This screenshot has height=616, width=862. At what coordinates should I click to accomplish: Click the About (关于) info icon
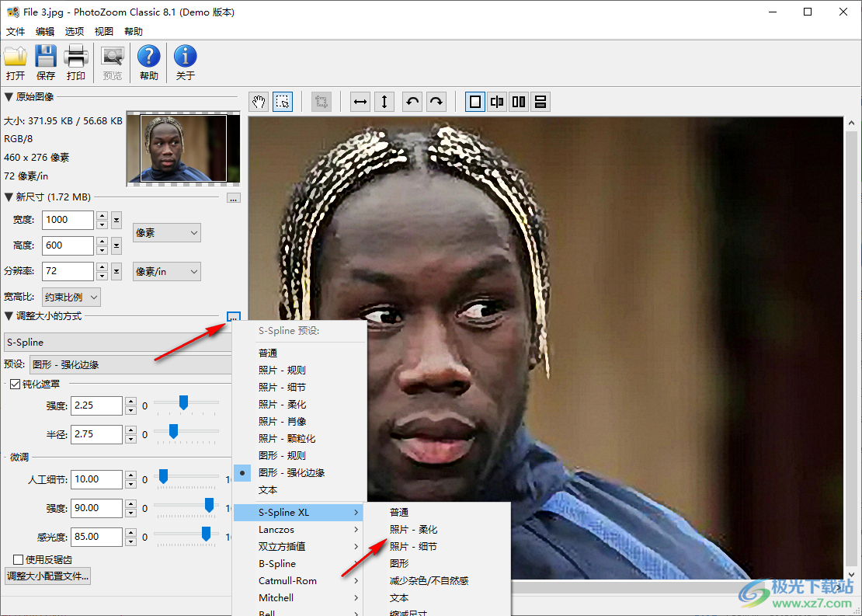186,56
